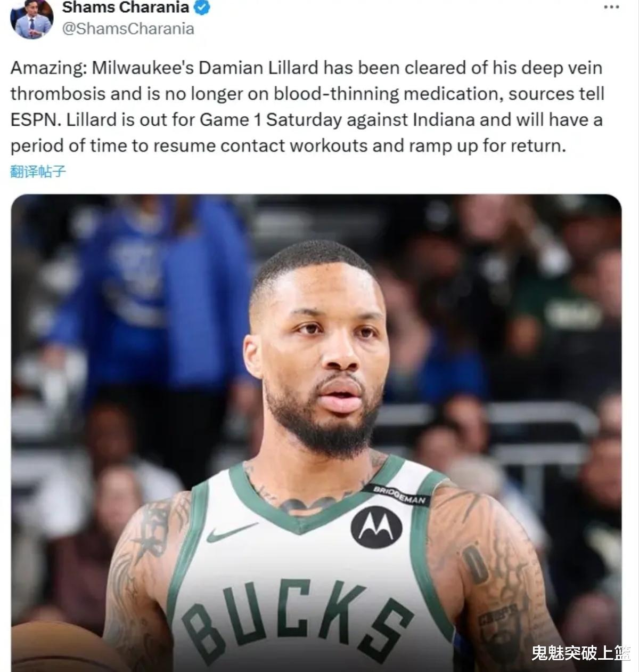Click the blue verified badge
Screen dimensions: 639x672
point(203,7)
